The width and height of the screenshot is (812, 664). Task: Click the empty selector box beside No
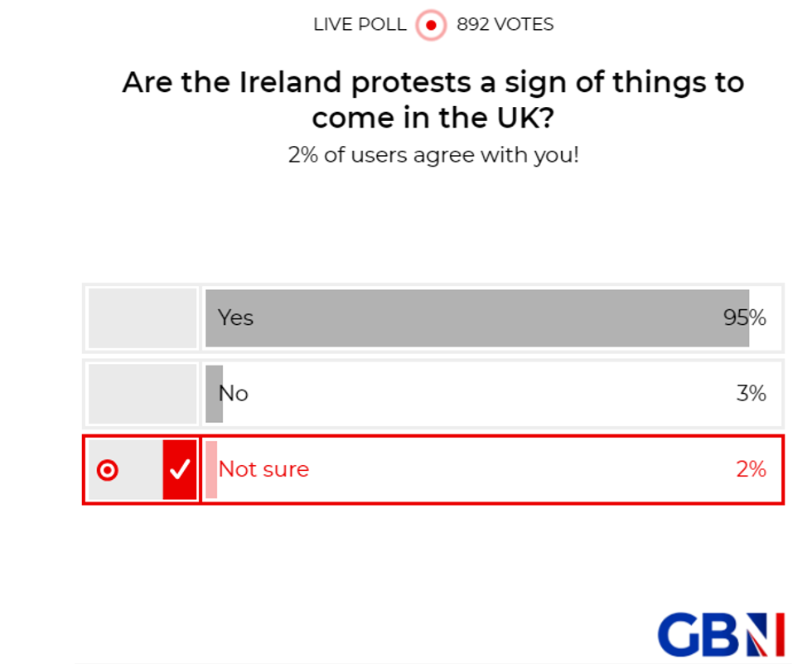click(141, 393)
